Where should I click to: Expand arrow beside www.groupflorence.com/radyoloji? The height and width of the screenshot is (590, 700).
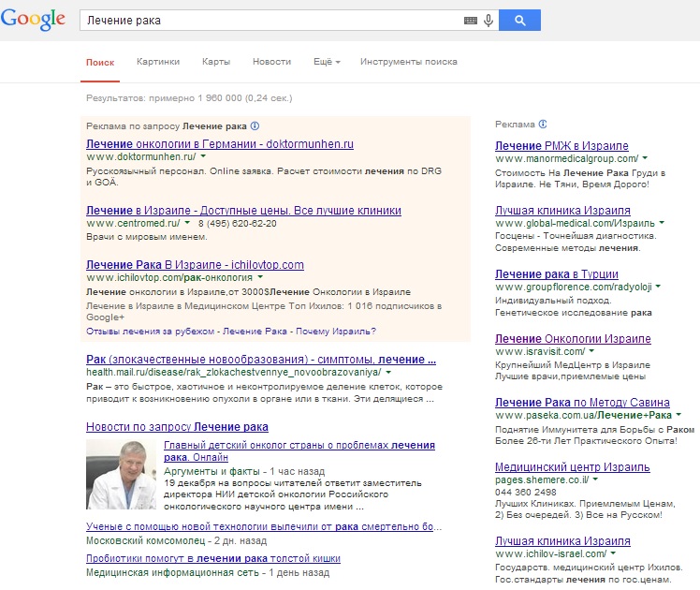coord(659,287)
